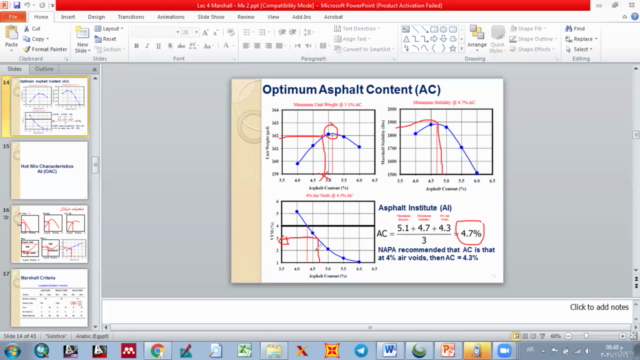Screen dimensions: 640x360
Task: Switch to the Outline pane tab
Action: pos(44,69)
